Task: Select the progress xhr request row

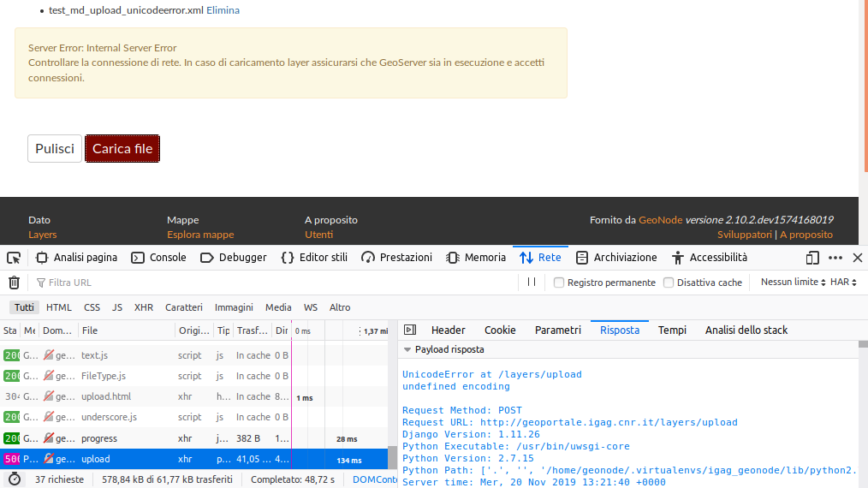Action: [193, 438]
